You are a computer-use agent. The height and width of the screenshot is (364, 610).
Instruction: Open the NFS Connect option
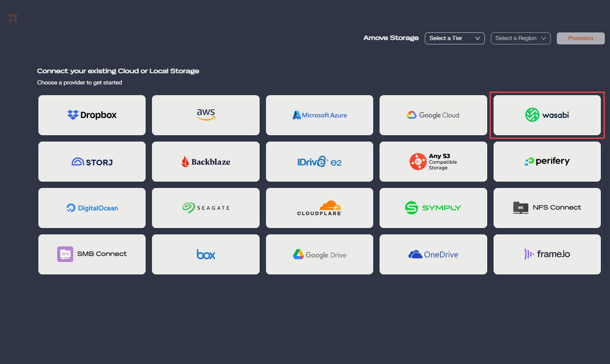[x=547, y=208]
